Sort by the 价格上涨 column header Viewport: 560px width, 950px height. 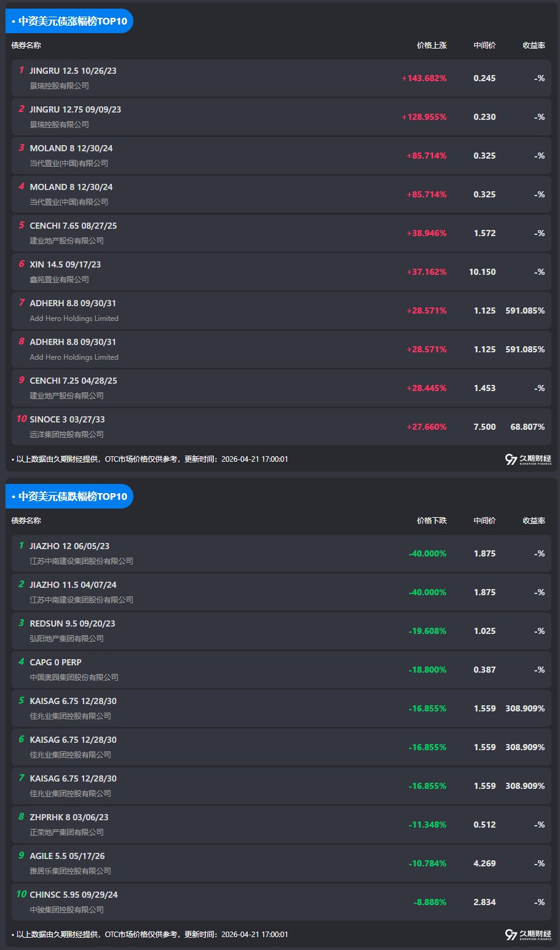(432, 45)
